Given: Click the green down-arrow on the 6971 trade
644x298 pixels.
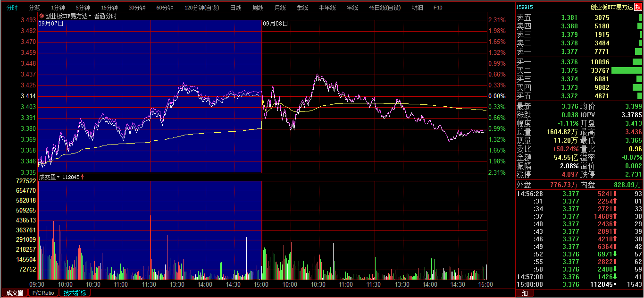Looking at the screenshot, I should point(615,254).
